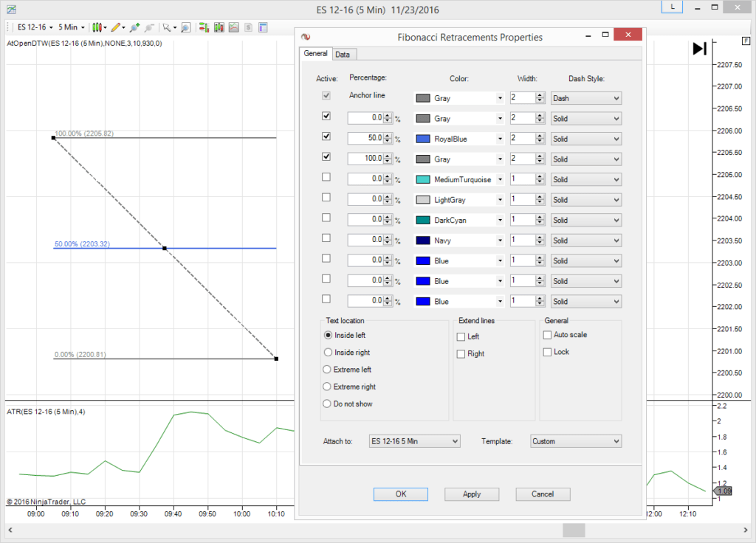Click the Strategies dollar icon
Viewport: 756px width, 543px height.
pyautogui.click(x=248, y=27)
